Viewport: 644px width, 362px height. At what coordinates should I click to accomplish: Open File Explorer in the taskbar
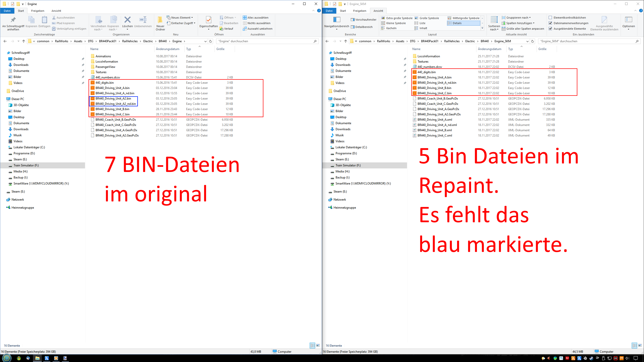tap(37, 358)
